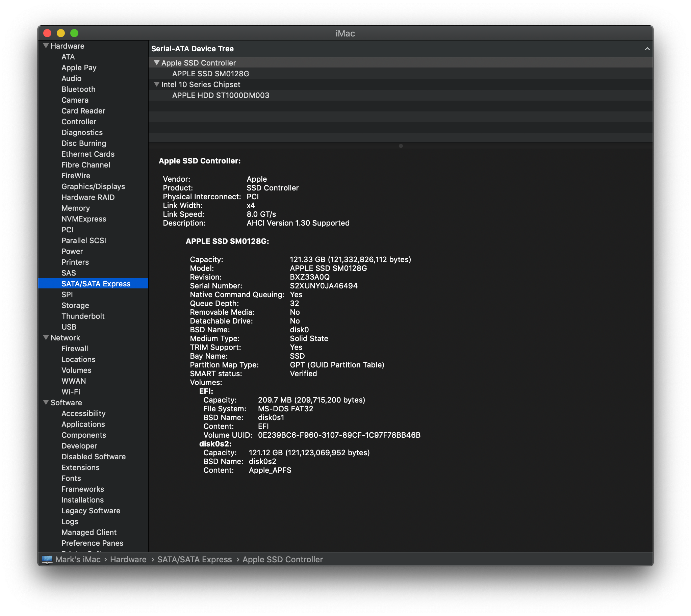Open the Camera hardware entry
The height and width of the screenshot is (616, 691).
75,100
